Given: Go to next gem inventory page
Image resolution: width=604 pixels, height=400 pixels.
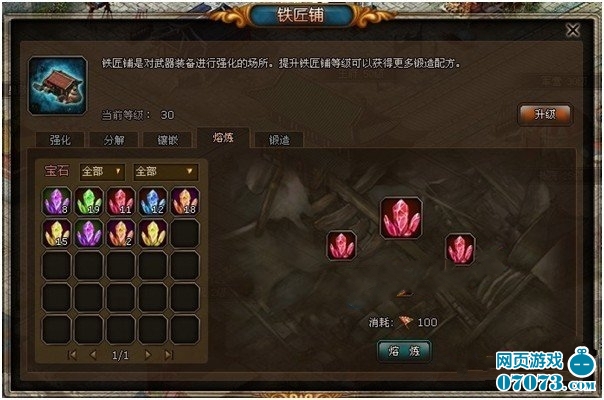Looking at the screenshot, I should (148, 355).
